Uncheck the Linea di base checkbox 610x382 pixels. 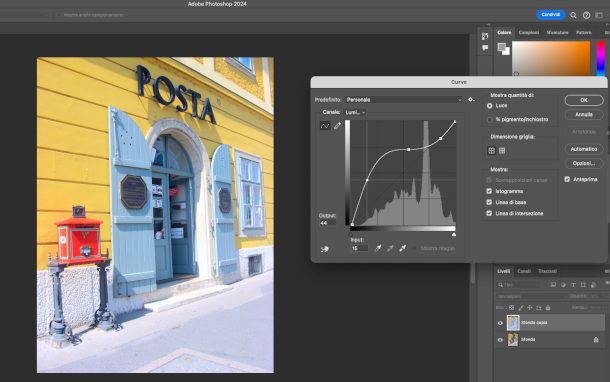pyautogui.click(x=489, y=202)
